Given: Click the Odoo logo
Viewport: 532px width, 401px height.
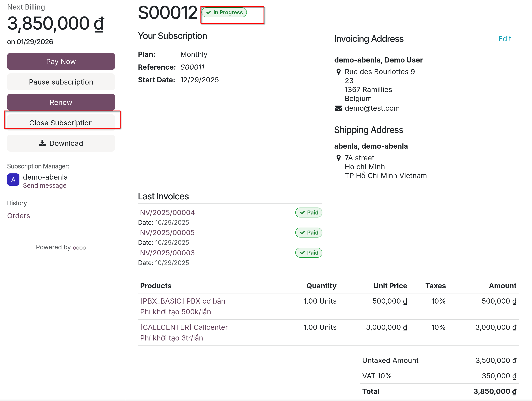Looking at the screenshot, I should (79, 248).
